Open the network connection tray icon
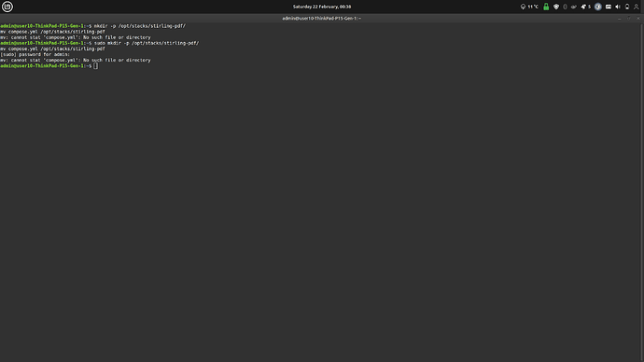Viewport: 644px width, 362px height. pyautogui.click(x=609, y=7)
